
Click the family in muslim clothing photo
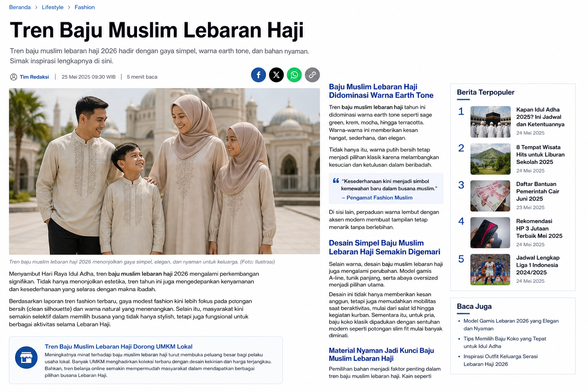click(165, 171)
